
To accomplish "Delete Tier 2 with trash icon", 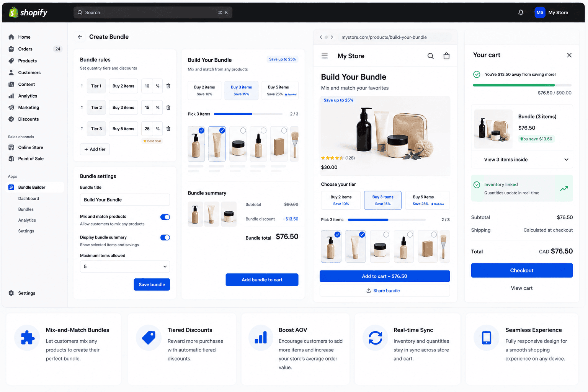I will (168, 108).
